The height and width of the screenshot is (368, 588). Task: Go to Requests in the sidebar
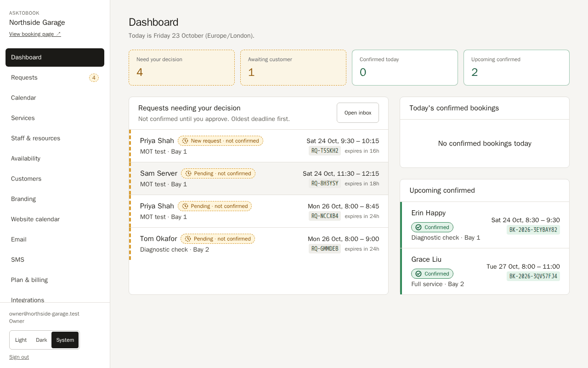55,78
